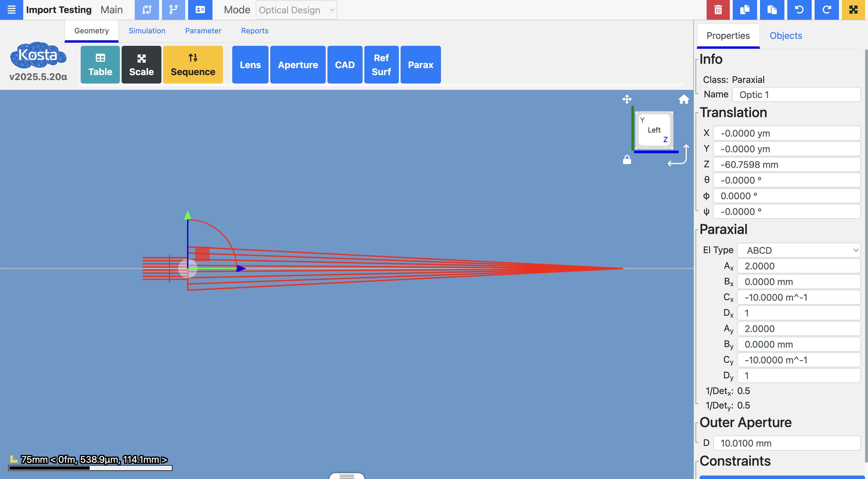
Task: Click the pan move arrows icon
Action: [x=627, y=99]
